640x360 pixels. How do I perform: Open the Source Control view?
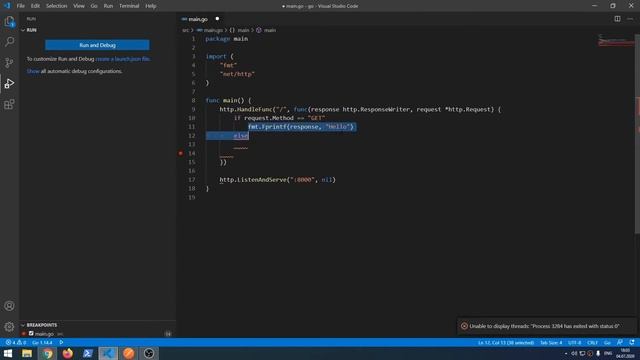[x=9, y=62]
